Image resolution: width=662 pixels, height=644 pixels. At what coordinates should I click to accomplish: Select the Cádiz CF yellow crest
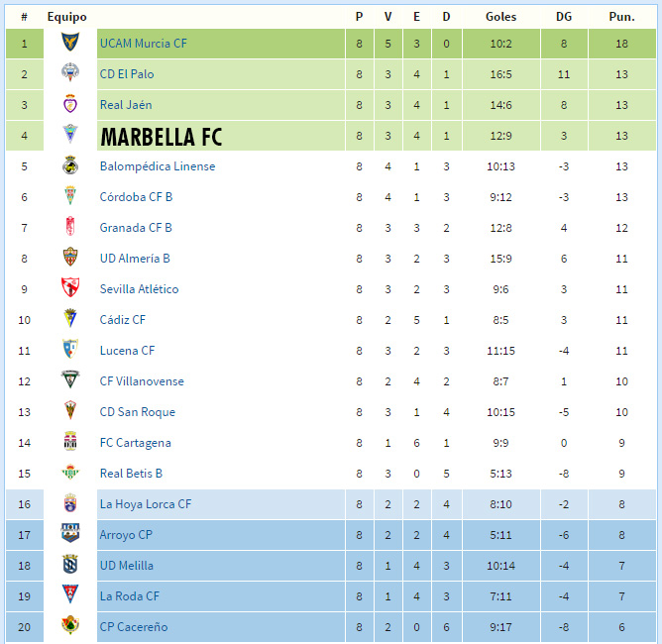click(x=70, y=319)
